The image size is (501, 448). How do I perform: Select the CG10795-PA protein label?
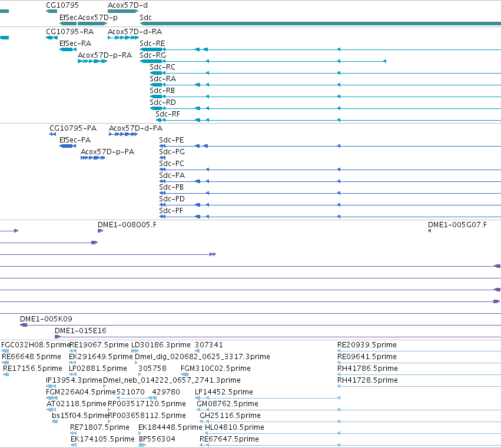tap(73, 128)
